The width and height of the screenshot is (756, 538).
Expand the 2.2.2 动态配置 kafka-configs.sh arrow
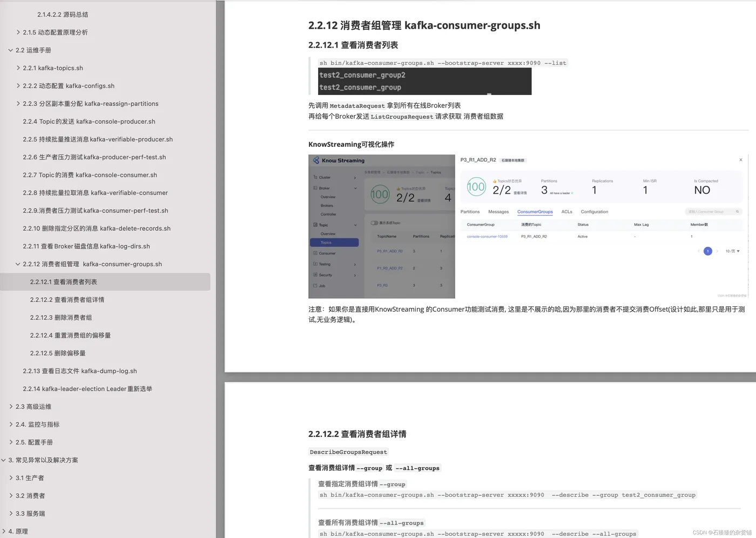point(18,86)
